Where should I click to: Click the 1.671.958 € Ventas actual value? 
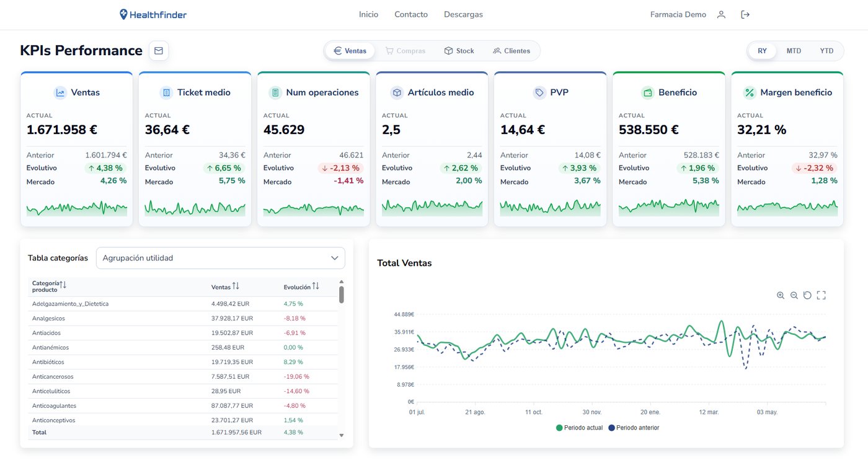[62, 130]
